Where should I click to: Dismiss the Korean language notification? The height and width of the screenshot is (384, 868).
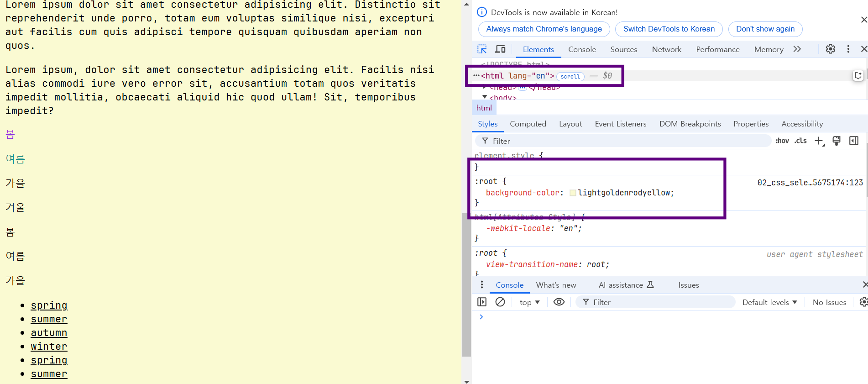863,20
